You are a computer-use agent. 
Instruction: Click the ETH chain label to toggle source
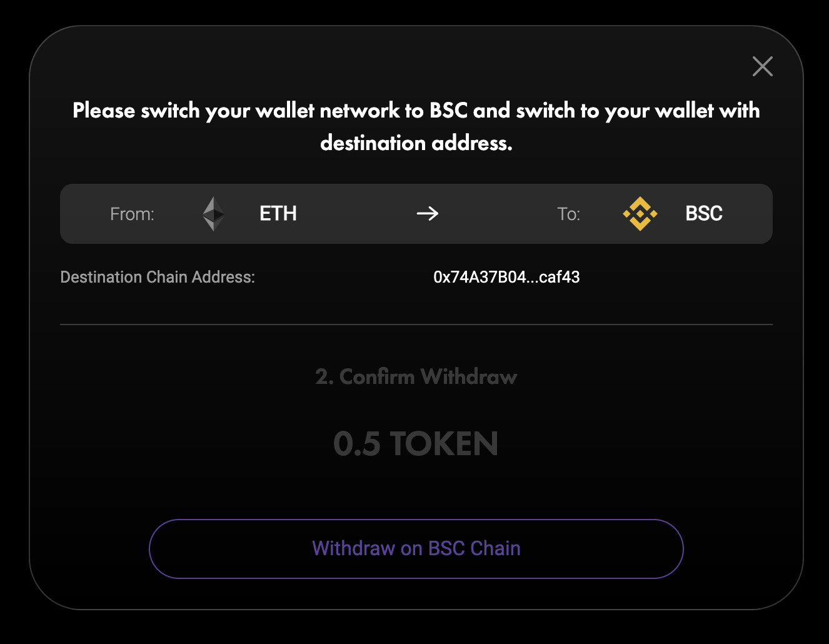(x=277, y=214)
